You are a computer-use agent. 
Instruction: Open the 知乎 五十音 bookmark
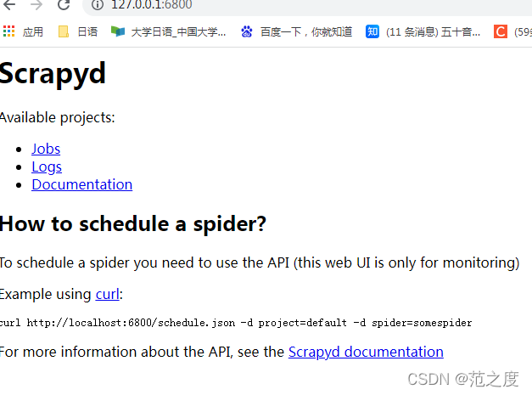(423, 32)
